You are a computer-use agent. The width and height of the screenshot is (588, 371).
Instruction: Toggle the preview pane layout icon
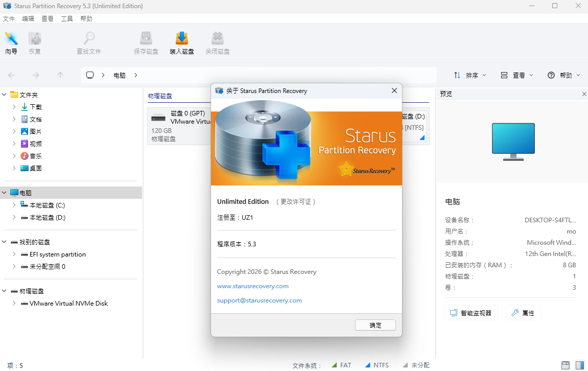580,365
